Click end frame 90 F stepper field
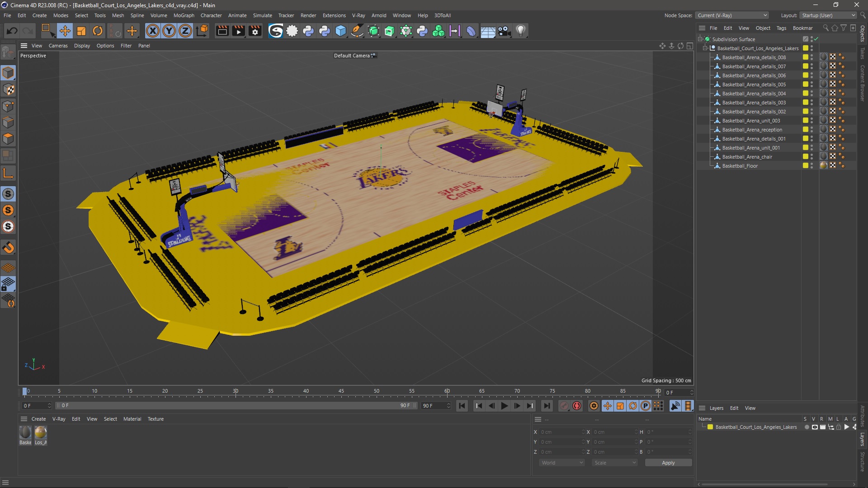868x488 pixels. click(x=436, y=406)
